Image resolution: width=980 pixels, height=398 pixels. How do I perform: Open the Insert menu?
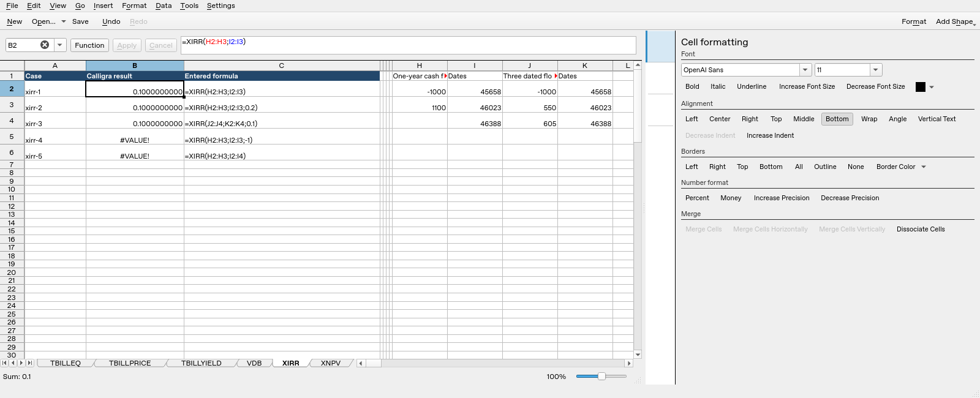click(103, 6)
